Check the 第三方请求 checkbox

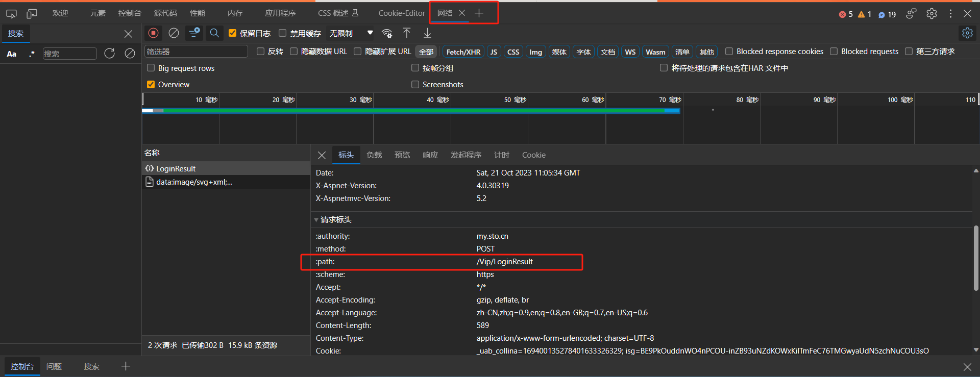[x=909, y=52]
